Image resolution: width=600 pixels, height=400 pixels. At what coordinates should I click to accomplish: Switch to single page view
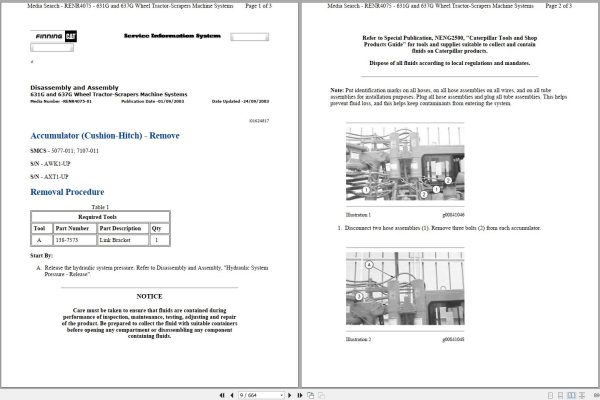(x=550, y=395)
